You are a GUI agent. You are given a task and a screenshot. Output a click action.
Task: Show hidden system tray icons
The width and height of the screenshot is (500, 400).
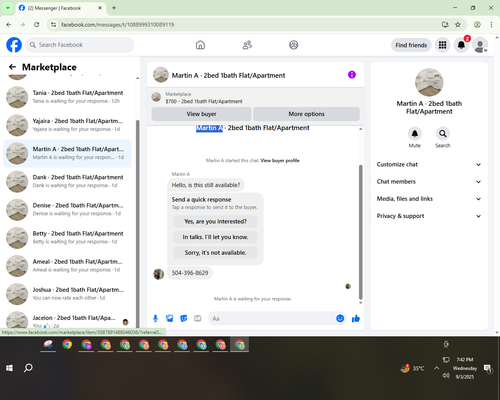point(436,368)
